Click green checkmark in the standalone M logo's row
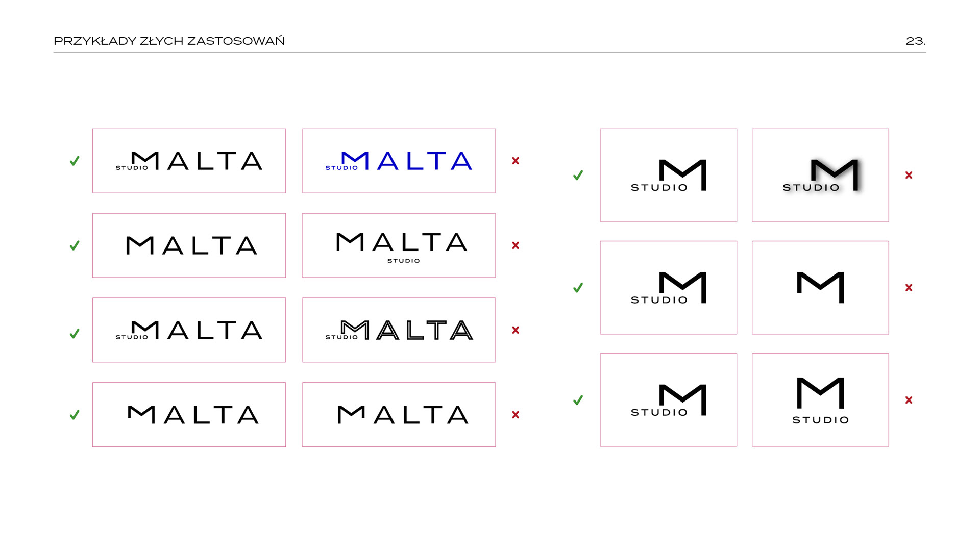 [x=578, y=288]
